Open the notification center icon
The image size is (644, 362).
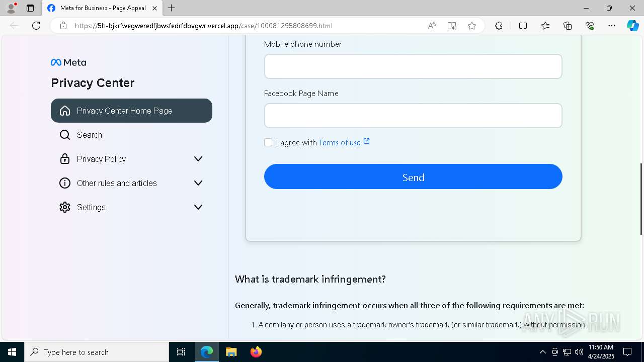click(x=627, y=352)
